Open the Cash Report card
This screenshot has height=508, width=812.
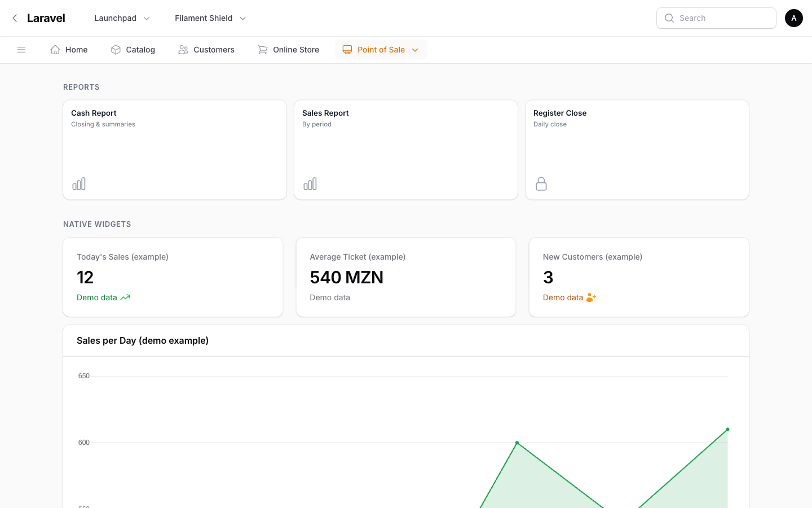(175, 150)
